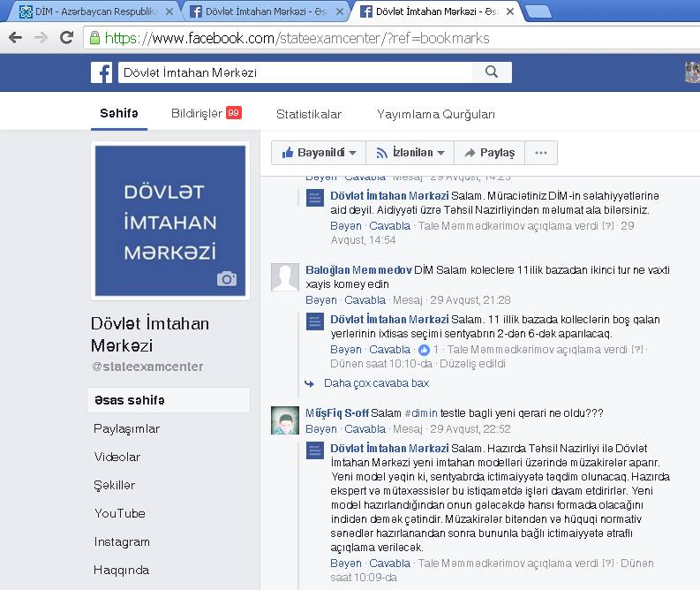Open MüşFiq S-off profile link
Screen dimensions: 700x590
337,413
